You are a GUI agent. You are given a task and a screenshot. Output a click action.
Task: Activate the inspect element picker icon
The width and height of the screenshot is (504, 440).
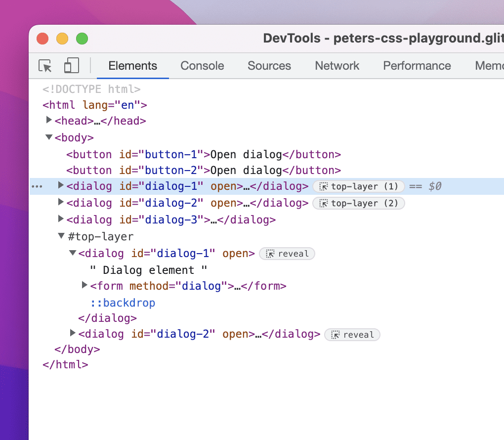pos(45,66)
